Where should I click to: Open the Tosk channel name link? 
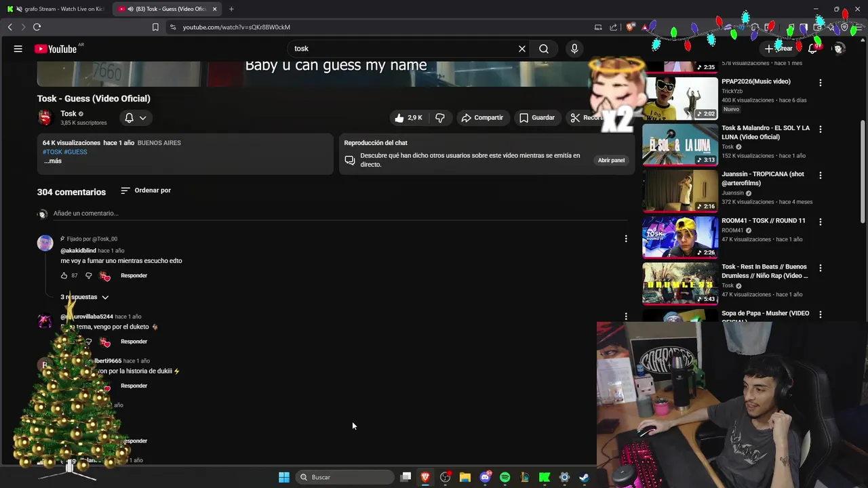pyautogui.click(x=68, y=114)
